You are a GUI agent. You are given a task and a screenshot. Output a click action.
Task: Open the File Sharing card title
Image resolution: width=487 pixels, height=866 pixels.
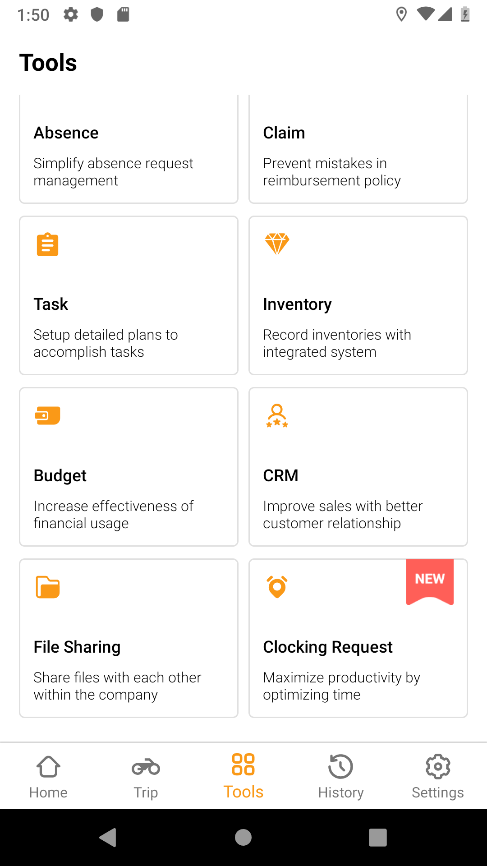pos(77,647)
